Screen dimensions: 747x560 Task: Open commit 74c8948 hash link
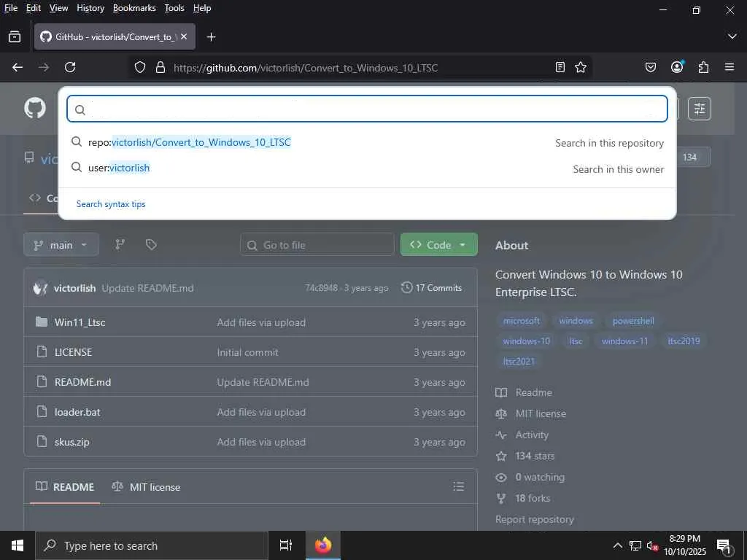tap(321, 288)
